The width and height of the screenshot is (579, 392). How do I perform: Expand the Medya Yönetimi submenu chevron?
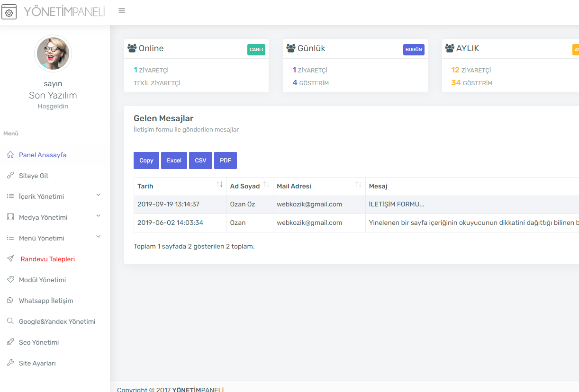pos(99,216)
